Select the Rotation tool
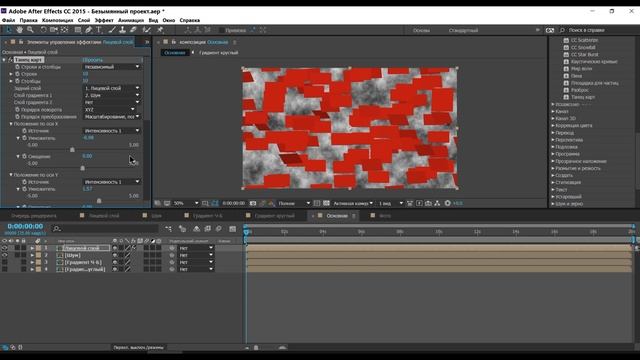This screenshot has height=360, width=640. [x=43, y=30]
